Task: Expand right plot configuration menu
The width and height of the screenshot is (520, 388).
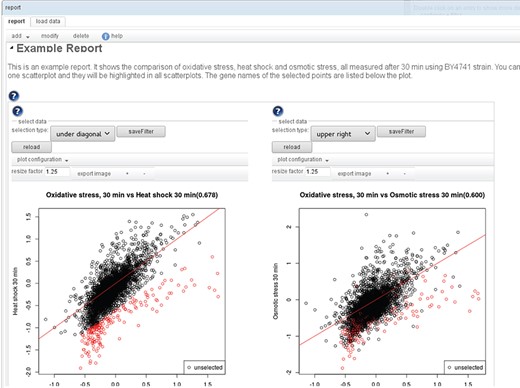Action: click(303, 160)
